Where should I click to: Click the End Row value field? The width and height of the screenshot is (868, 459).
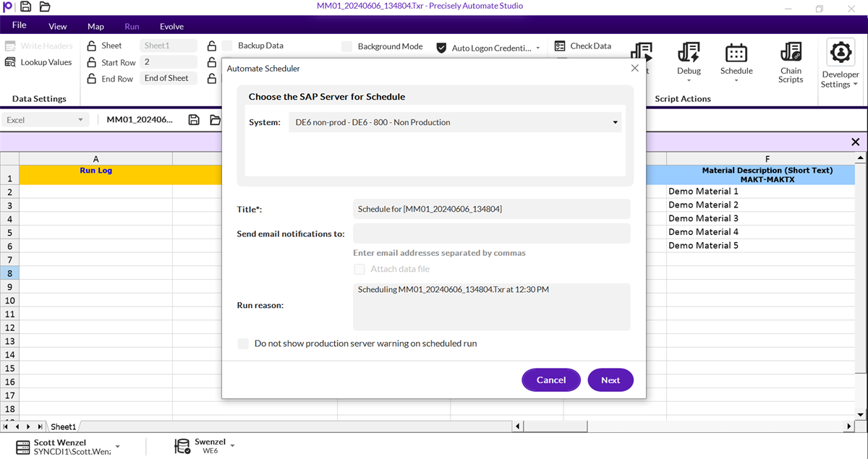pyautogui.click(x=169, y=78)
